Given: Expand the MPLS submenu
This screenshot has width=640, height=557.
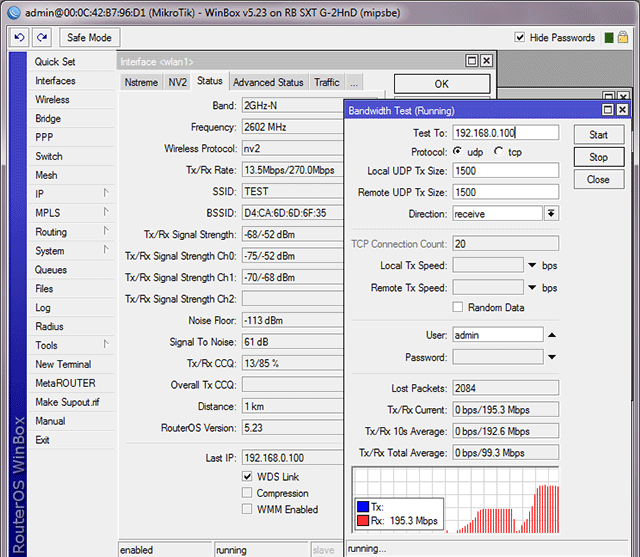Looking at the screenshot, I should [106, 212].
